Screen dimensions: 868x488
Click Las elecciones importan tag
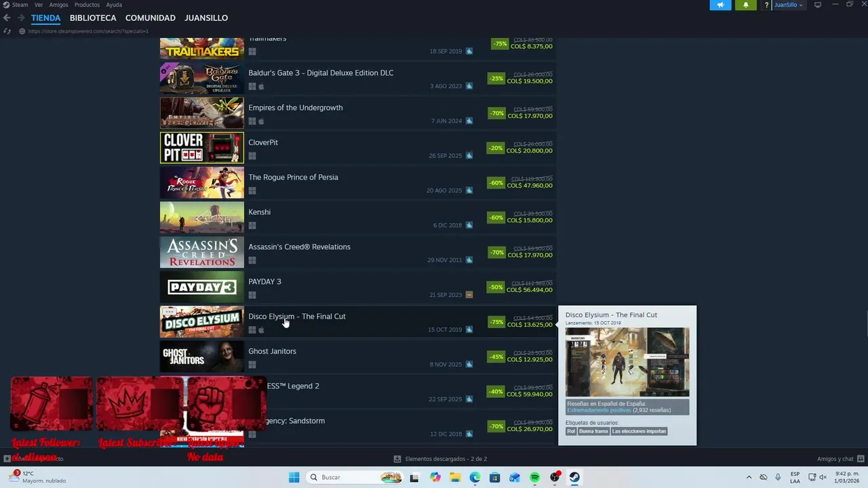(639, 431)
